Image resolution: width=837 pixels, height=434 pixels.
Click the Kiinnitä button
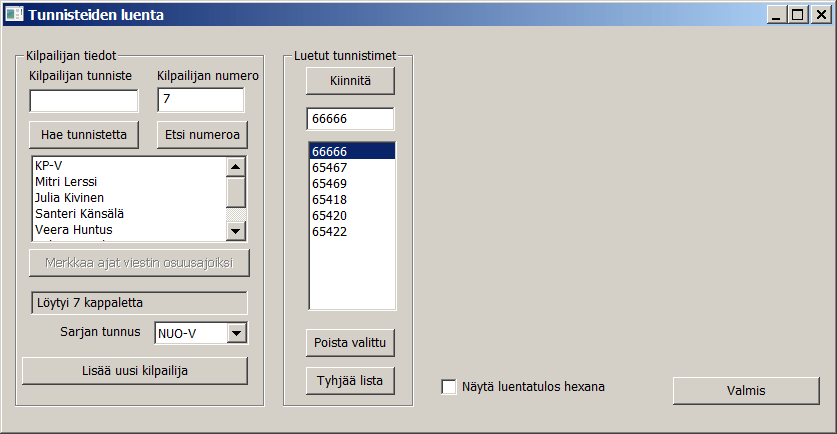[x=350, y=81]
